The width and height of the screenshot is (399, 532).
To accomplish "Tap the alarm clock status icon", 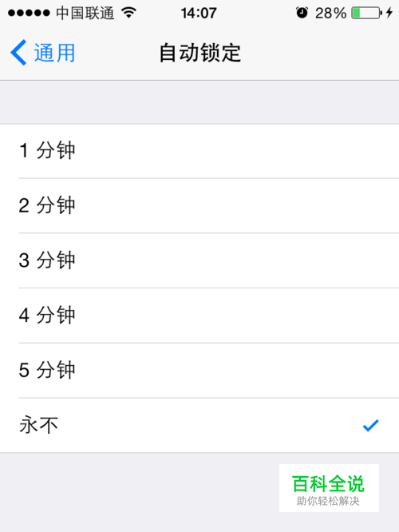I will [302, 13].
